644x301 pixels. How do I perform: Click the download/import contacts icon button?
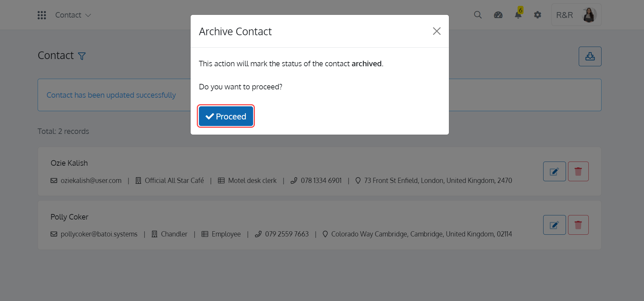(590, 56)
